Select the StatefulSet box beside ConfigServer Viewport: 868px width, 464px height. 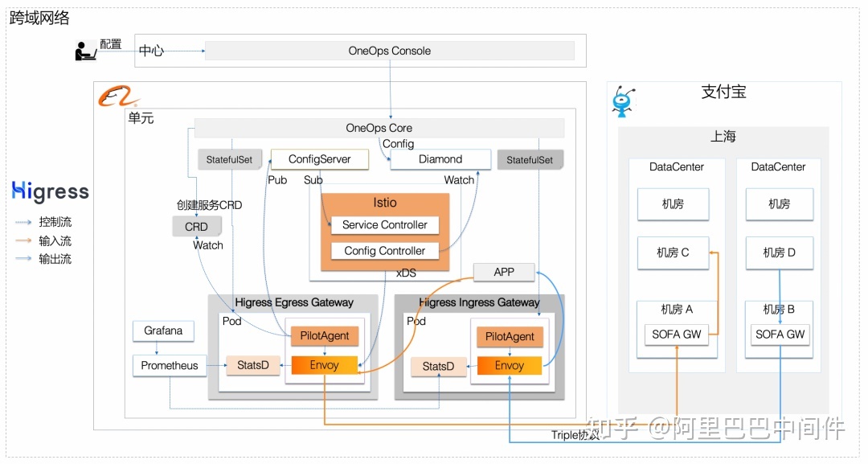pos(229,159)
